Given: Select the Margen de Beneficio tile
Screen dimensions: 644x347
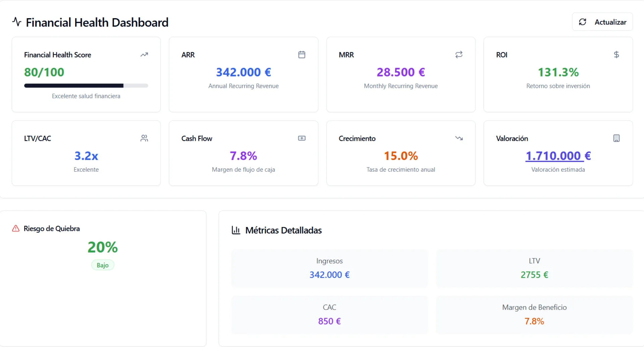Looking at the screenshot, I should (x=534, y=315).
